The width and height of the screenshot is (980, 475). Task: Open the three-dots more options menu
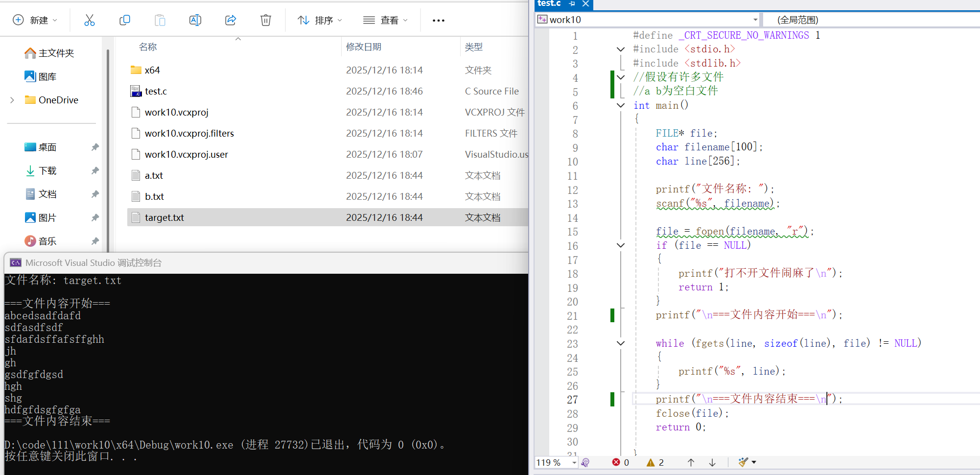click(439, 20)
